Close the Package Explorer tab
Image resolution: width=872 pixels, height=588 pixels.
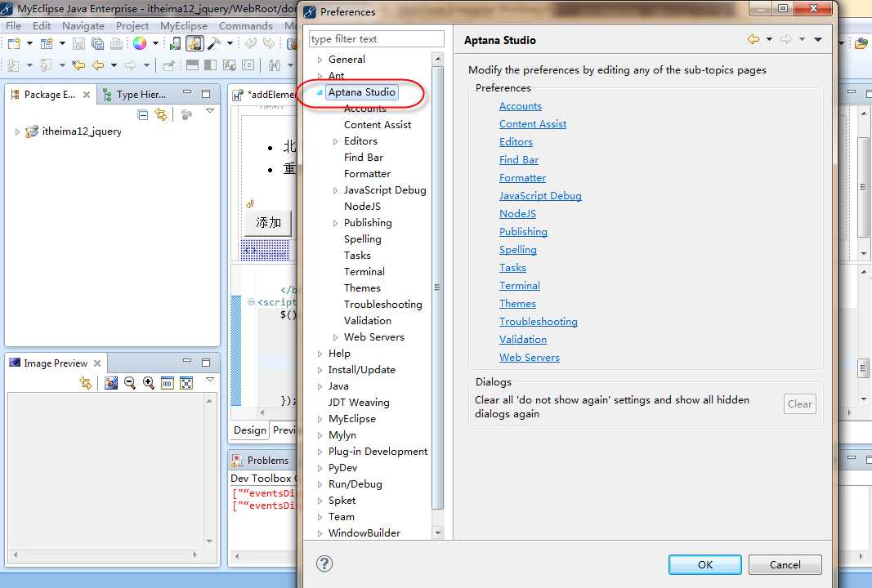[86, 95]
